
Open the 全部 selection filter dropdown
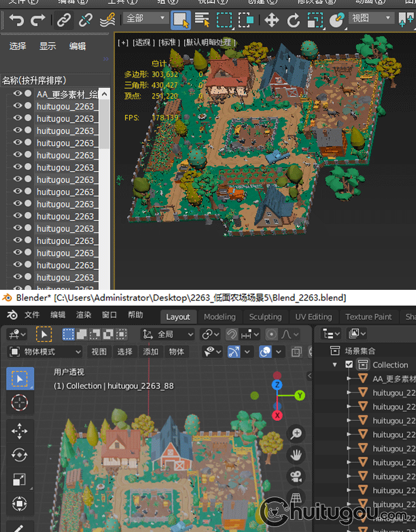pos(145,18)
